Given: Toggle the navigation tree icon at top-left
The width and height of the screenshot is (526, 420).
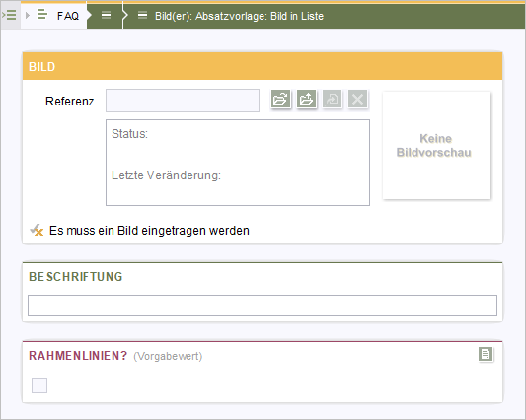Looking at the screenshot, I should [10, 15].
